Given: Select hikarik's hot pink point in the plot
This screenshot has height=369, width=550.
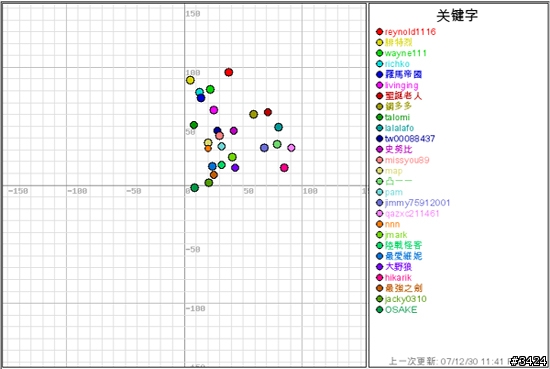Looking at the screenshot, I should coord(284,168).
